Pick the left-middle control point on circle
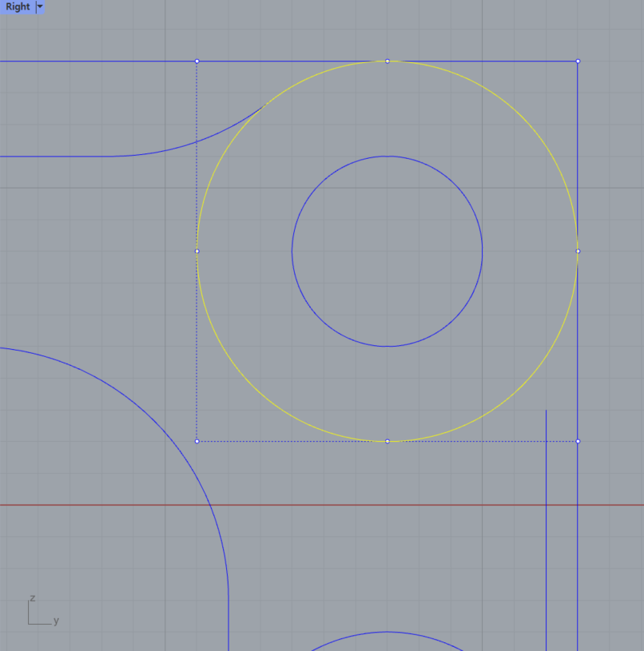Screen dimensions: 644x651 (x=197, y=251)
